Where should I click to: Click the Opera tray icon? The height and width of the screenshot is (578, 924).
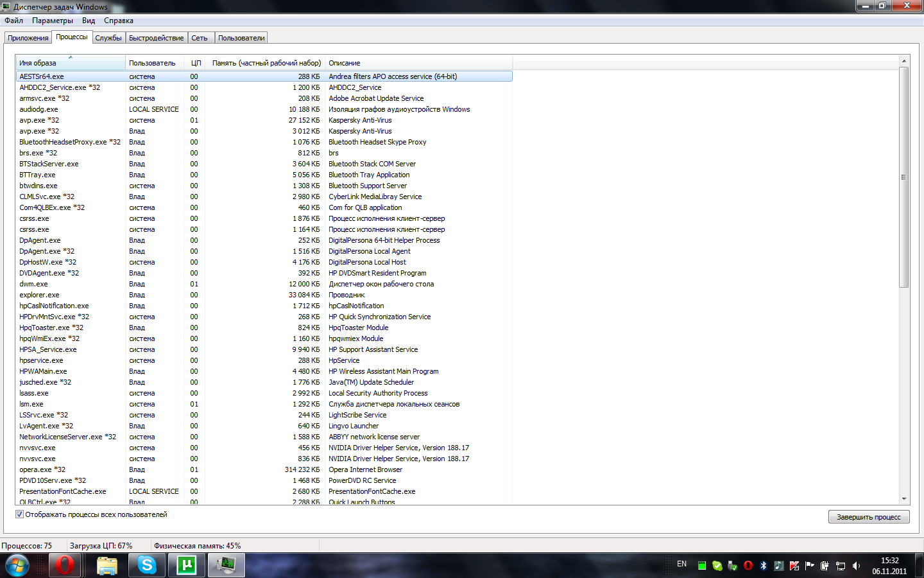(x=748, y=566)
